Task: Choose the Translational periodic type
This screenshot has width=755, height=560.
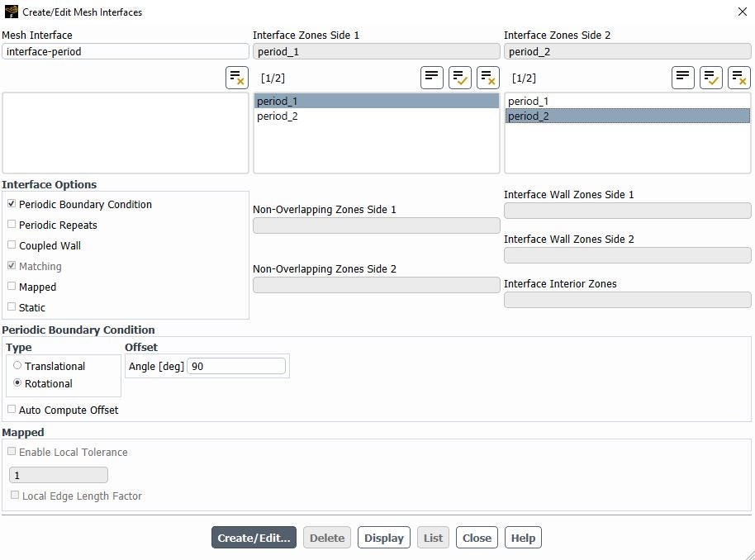Action: (17, 366)
